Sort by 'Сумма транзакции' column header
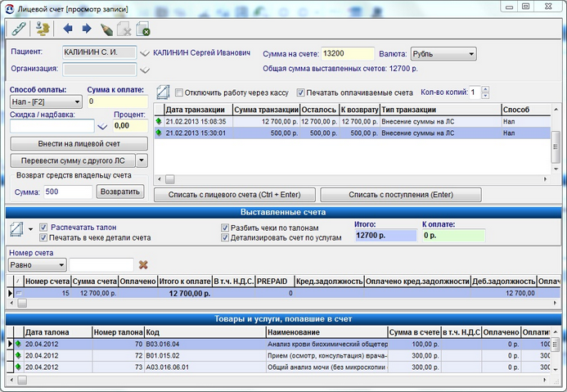567x392 pixels. point(266,110)
